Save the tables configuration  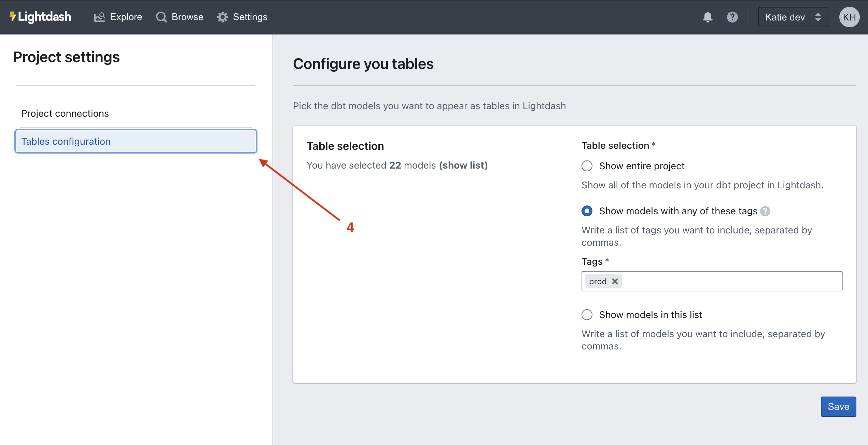(838, 406)
